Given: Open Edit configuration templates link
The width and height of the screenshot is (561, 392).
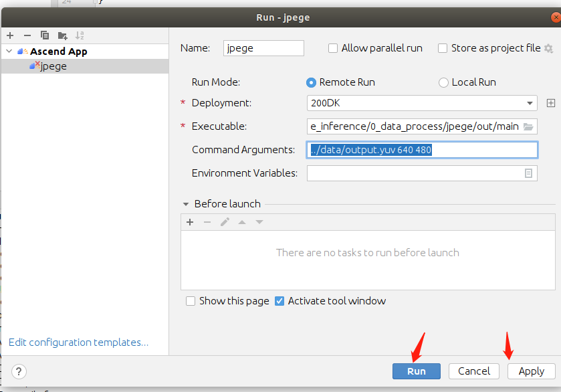Looking at the screenshot, I should tap(78, 342).
